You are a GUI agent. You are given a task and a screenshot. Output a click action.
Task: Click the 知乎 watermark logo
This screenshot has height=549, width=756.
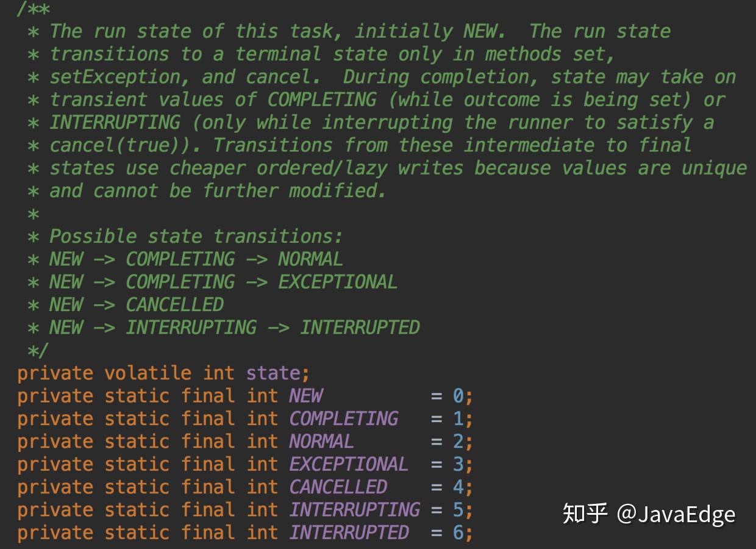tap(584, 514)
